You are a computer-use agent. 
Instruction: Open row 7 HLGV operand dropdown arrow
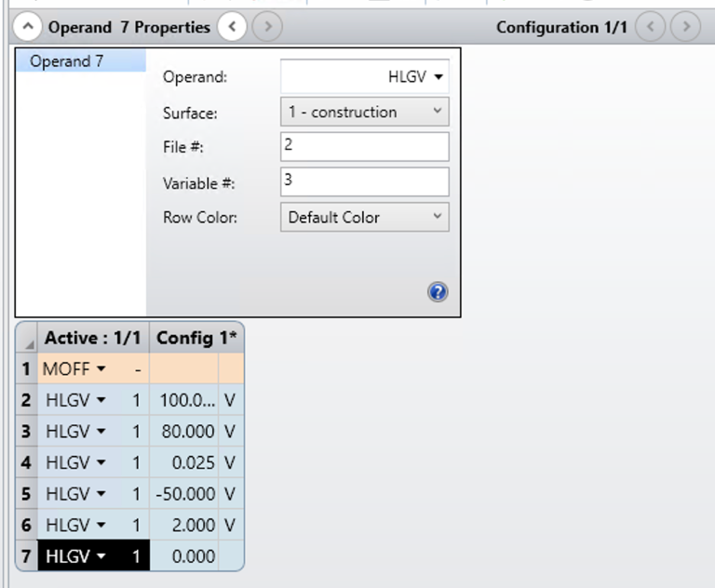coord(101,556)
